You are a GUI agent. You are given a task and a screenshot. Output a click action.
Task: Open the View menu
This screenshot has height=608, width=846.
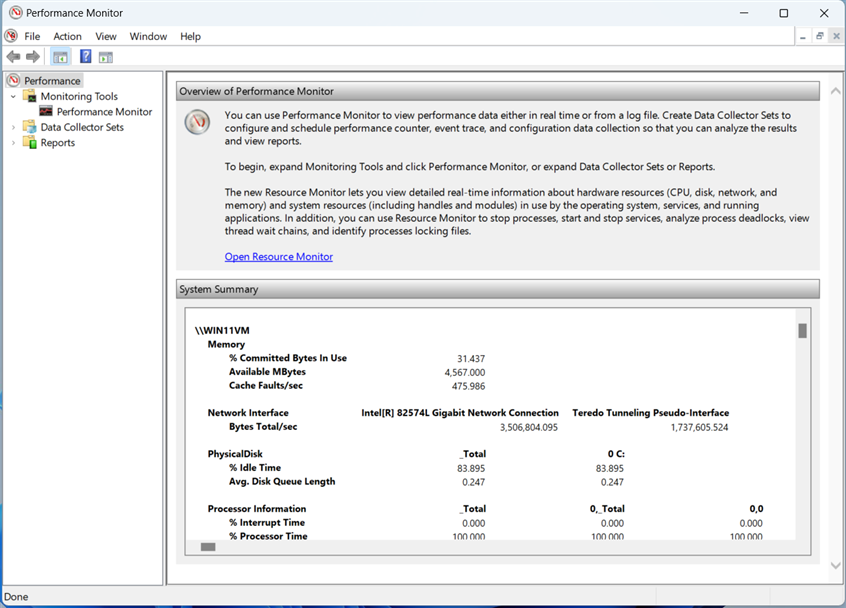[106, 36]
